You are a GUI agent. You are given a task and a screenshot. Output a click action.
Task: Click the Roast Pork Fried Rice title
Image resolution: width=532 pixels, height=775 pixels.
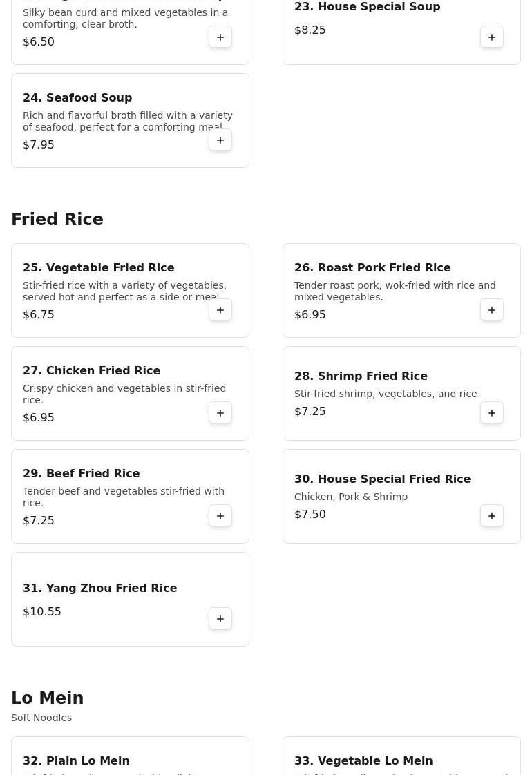click(x=372, y=267)
